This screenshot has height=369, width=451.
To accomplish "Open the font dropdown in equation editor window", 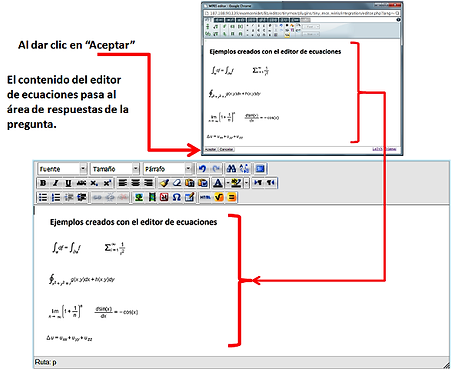I will coord(311,27).
